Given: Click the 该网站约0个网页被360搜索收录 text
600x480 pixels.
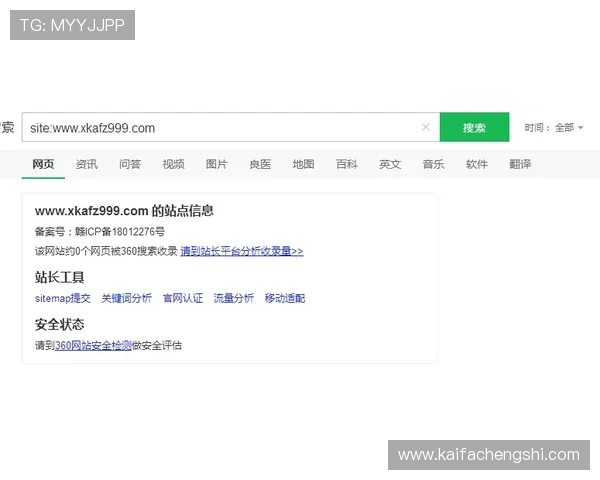Looking at the screenshot, I should pos(106,251).
